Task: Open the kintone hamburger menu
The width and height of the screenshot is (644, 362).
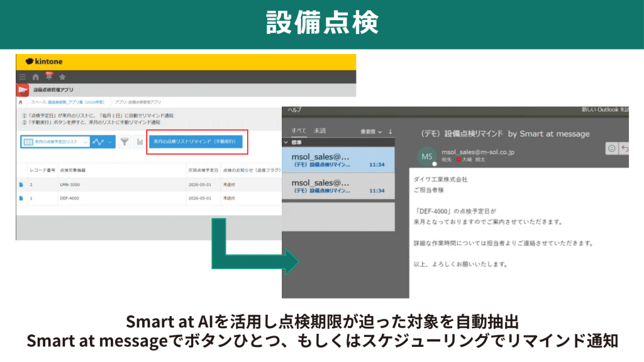Action: click(x=23, y=77)
